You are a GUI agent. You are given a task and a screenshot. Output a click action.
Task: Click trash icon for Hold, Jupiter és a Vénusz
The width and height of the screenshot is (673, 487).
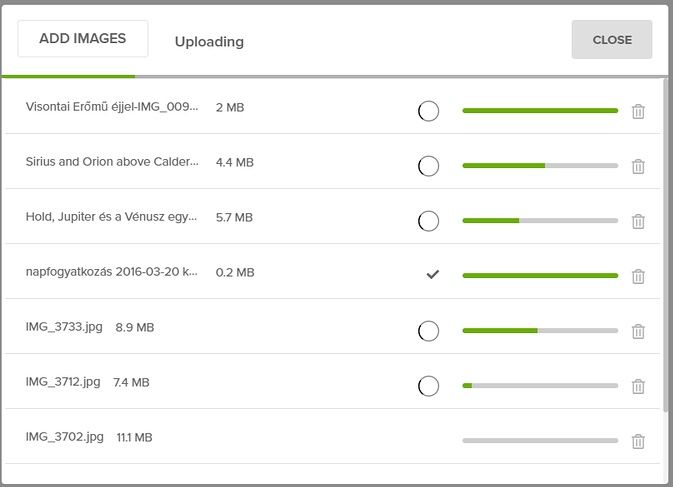tap(638, 221)
